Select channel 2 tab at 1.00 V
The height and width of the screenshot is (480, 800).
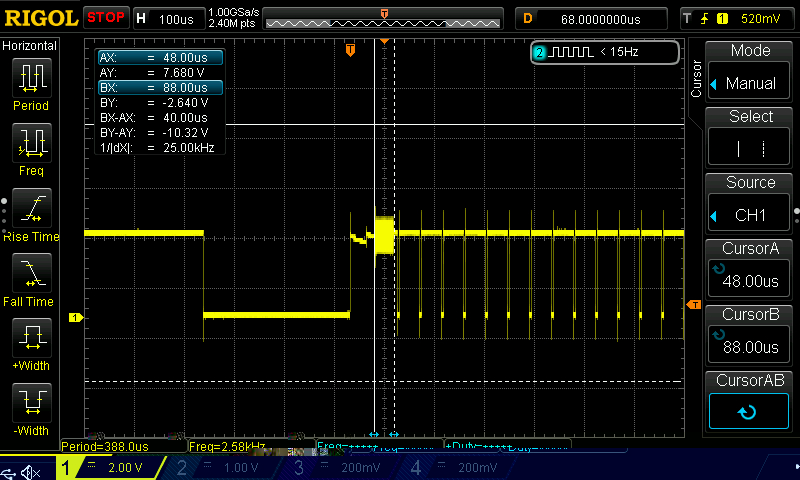point(219,467)
